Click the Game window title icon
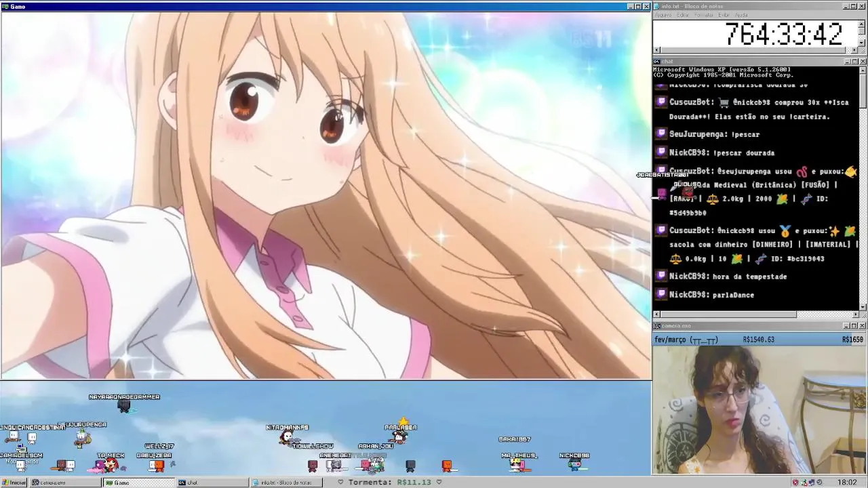This screenshot has height=488, width=868. 5,7
